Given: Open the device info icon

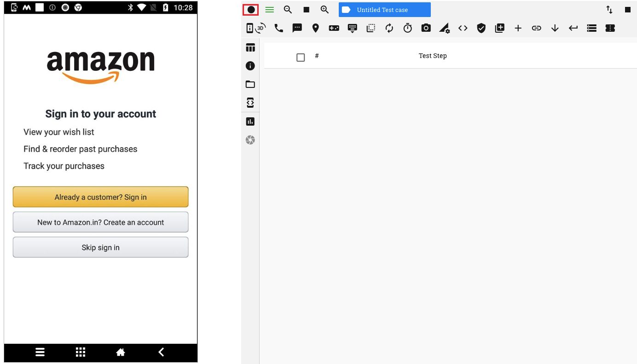Looking at the screenshot, I should (249, 28).
